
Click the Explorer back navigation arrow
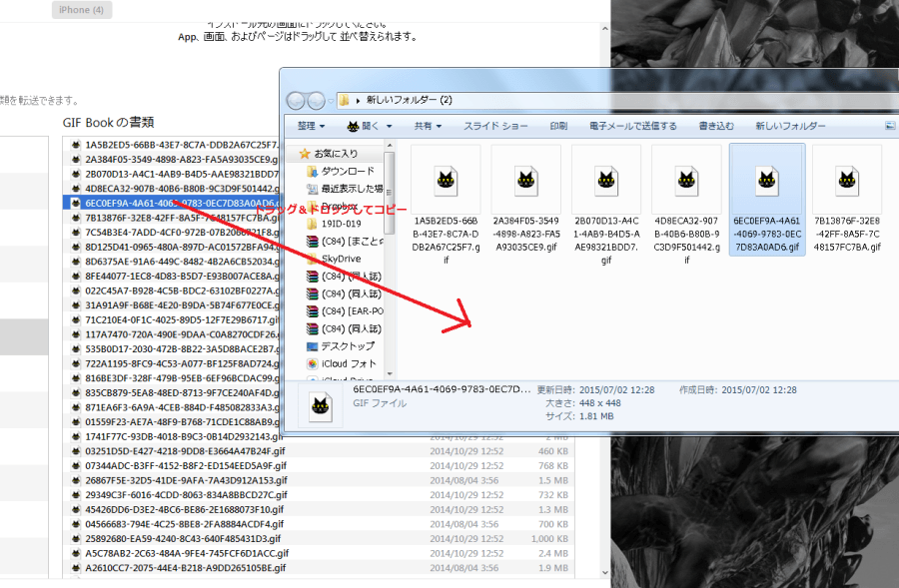click(297, 100)
